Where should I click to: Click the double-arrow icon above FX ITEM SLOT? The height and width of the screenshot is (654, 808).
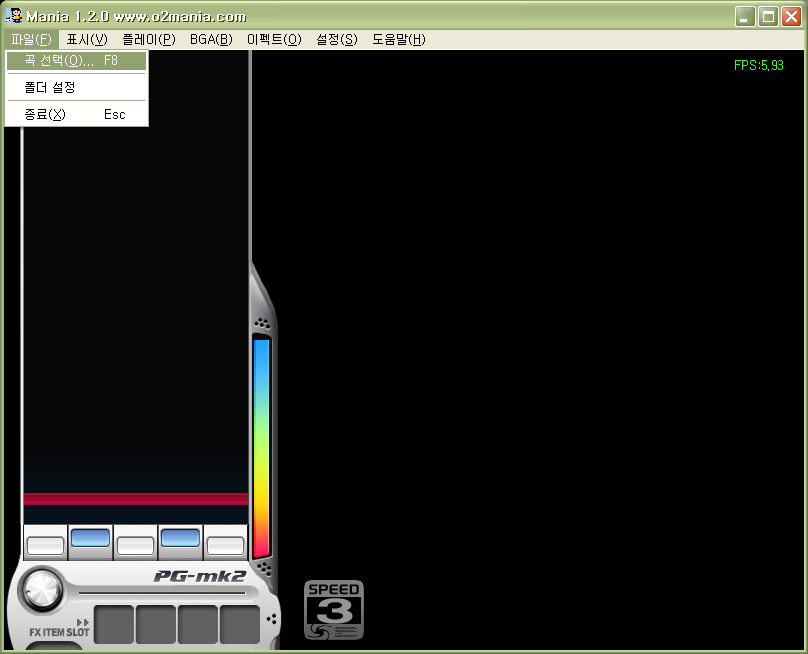pyautogui.click(x=83, y=622)
